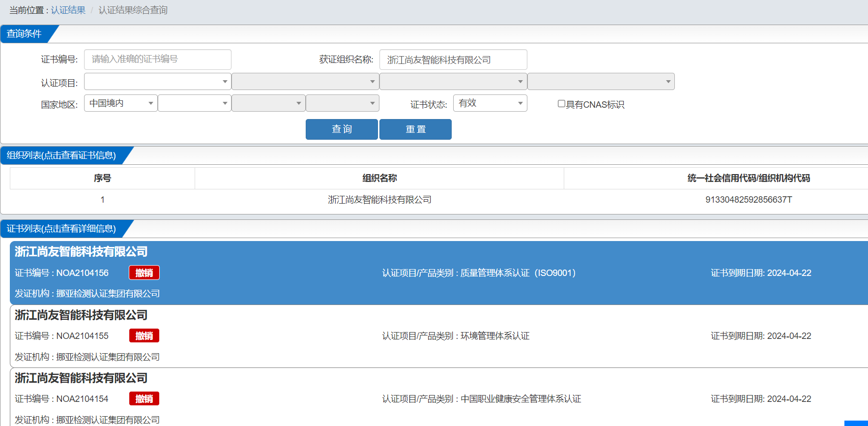The width and height of the screenshot is (868, 426).
Task: Open the 中国境内 country dropdown
Action: [x=121, y=103]
